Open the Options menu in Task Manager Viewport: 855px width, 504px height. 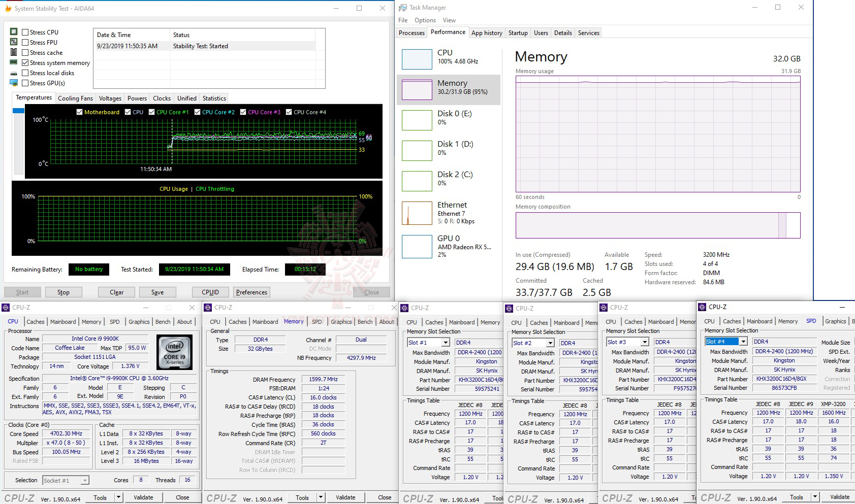click(x=425, y=20)
